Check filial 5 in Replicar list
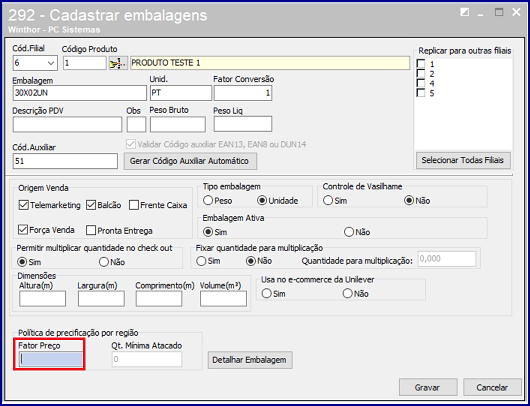The image size is (530, 406). click(421, 93)
